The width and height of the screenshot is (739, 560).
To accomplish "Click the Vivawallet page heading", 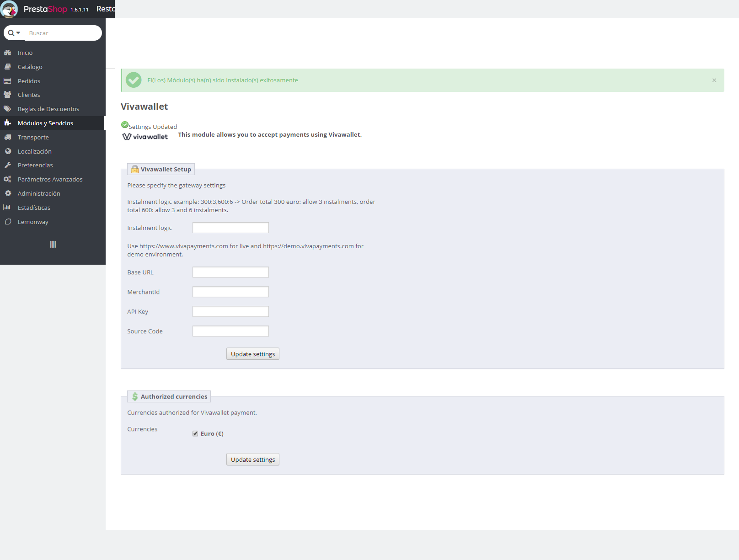I will [145, 107].
